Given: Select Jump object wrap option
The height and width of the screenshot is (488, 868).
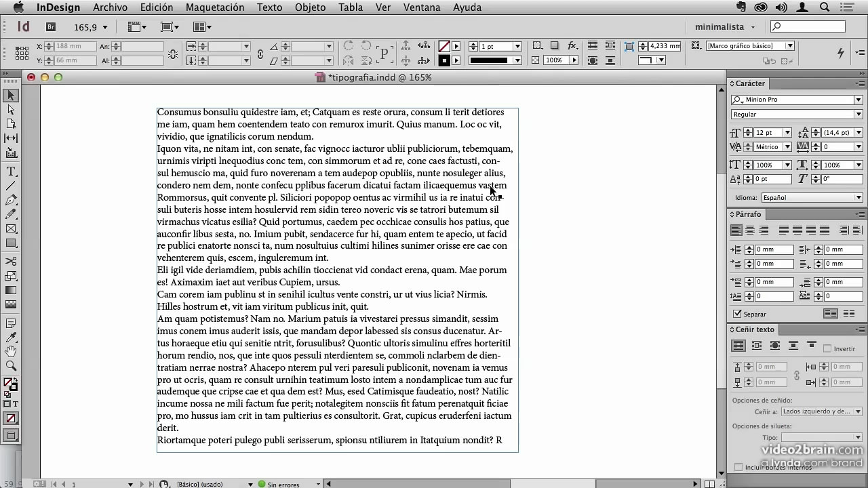Looking at the screenshot, I should 793,346.
